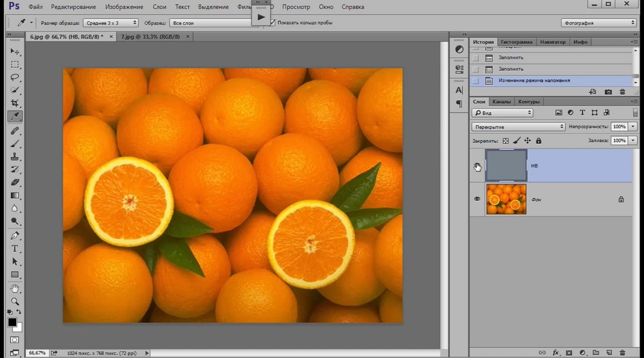Screen dimensions: 644x358
Task: Select the Dodge tool
Action: coord(14,221)
